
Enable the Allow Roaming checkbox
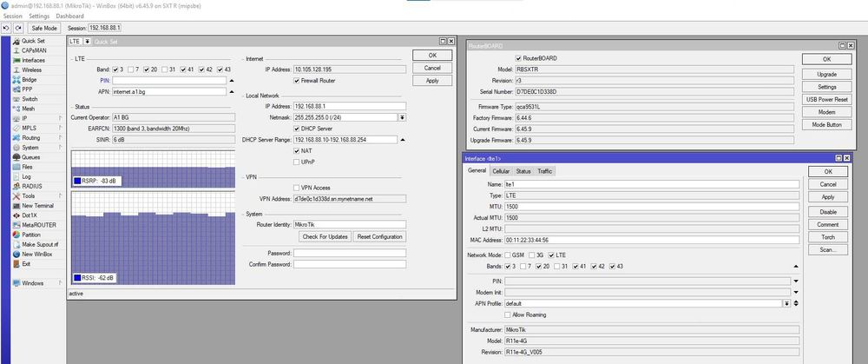click(508, 314)
